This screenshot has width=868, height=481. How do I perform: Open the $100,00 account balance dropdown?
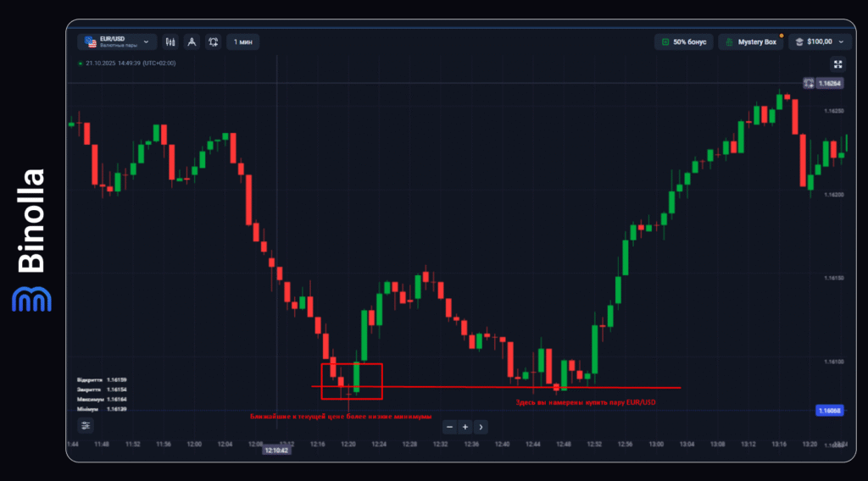tap(820, 41)
